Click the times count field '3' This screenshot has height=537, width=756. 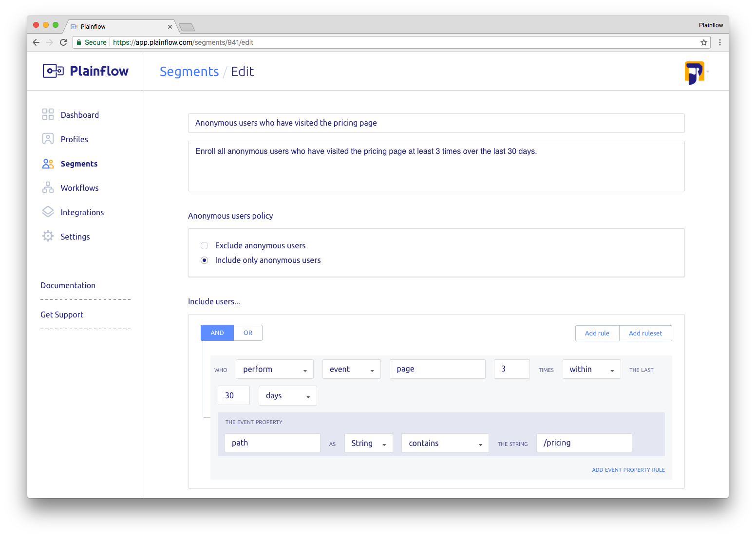(x=512, y=369)
